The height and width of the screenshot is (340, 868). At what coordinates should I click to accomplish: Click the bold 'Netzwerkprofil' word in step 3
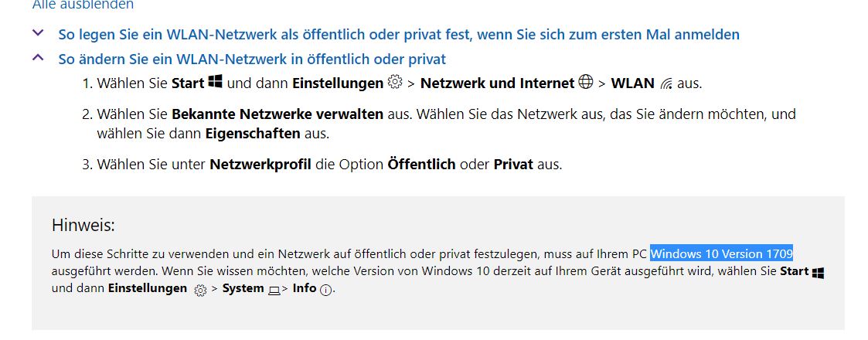click(260, 165)
